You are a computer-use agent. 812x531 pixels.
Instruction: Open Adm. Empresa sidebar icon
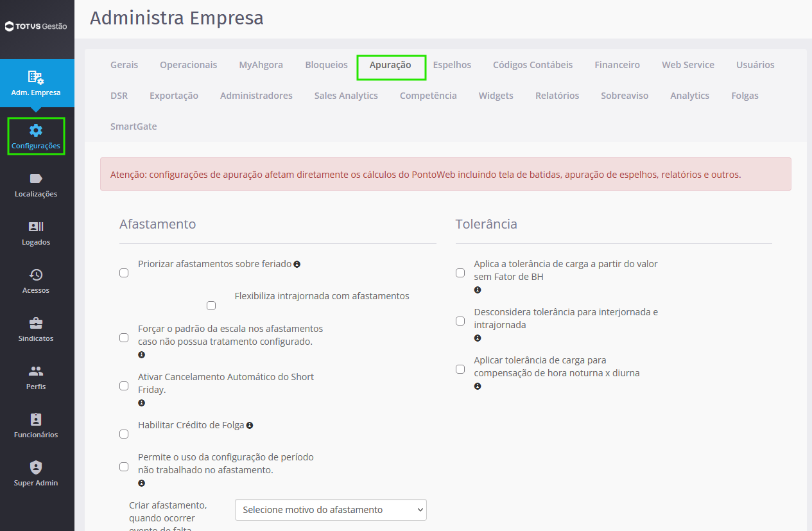click(x=36, y=77)
